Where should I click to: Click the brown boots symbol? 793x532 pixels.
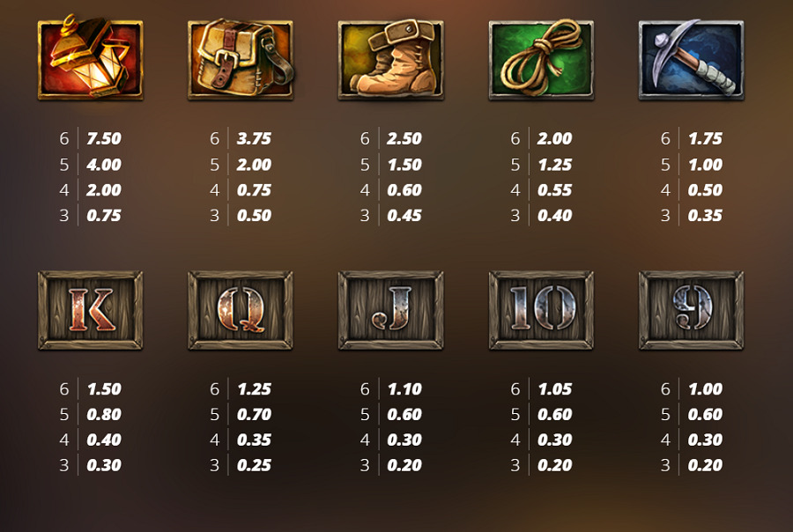pyautogui.click(x=391, y=59)
